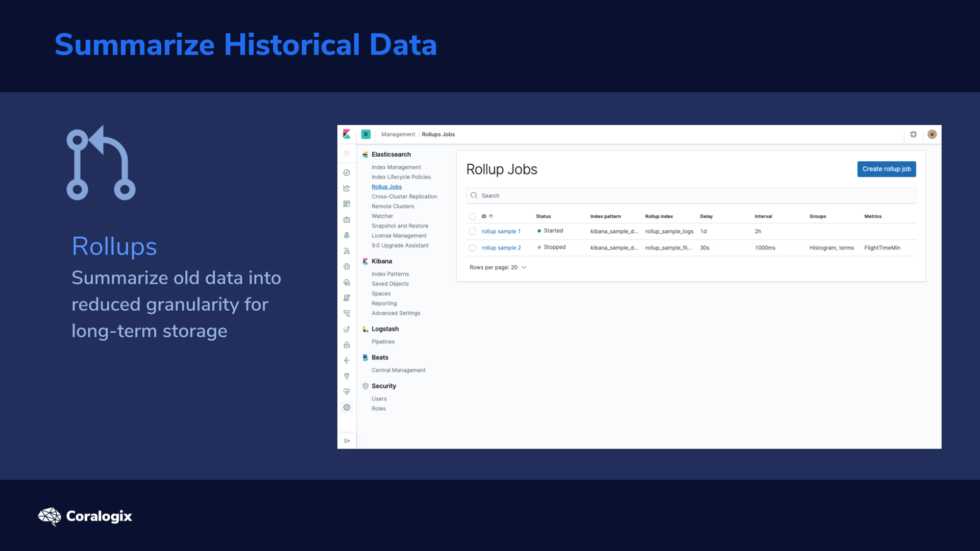Open Reporting under Kibana
The height and width of the screenshot is (551, 980).
384,303
